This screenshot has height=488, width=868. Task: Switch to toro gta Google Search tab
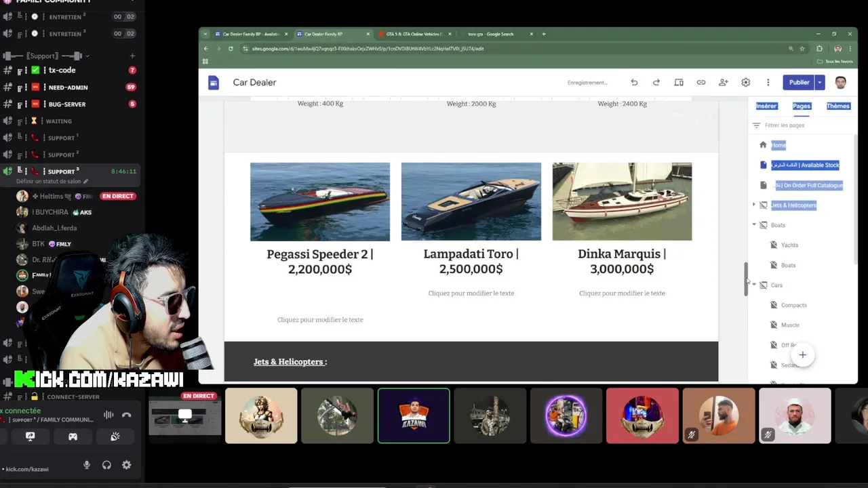coord(496,34)
